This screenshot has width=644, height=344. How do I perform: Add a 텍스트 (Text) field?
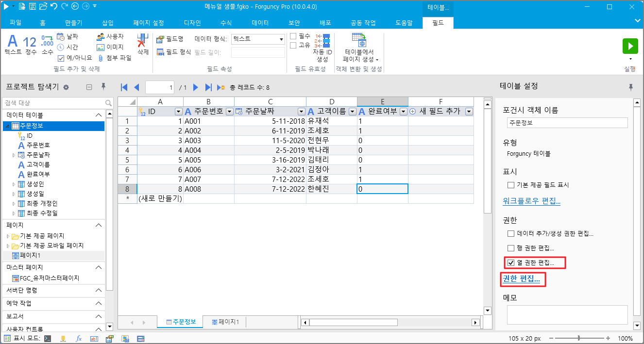click(13, 45)
